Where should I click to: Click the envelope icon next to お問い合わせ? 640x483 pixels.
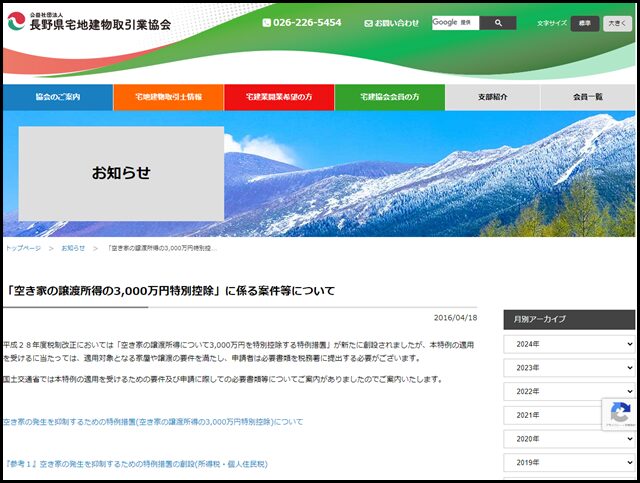tap(368, 24)
